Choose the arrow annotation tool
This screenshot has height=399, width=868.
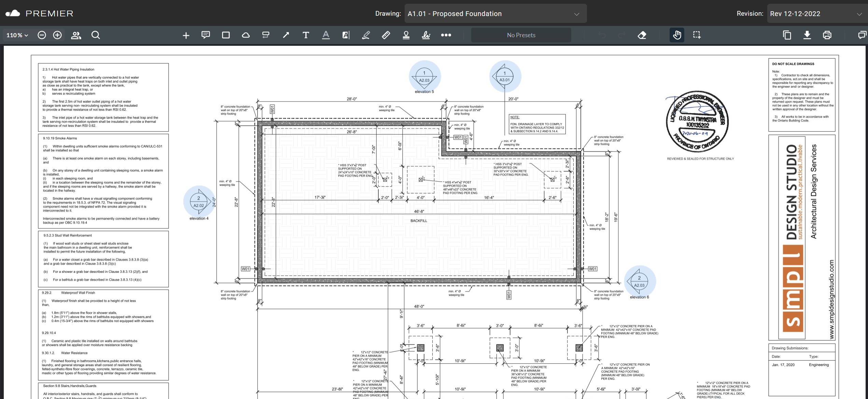(x=286, y=35)
